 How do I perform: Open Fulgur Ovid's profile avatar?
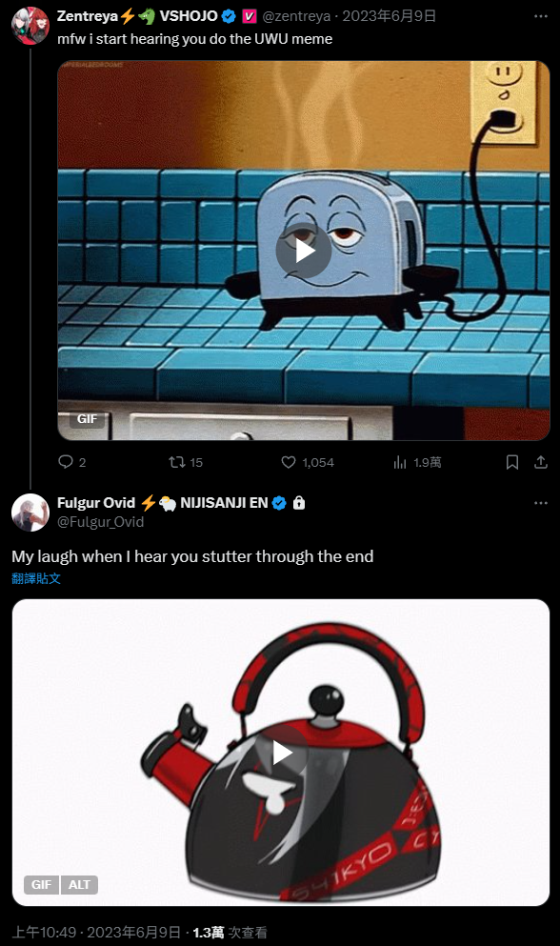click(30, 513)
